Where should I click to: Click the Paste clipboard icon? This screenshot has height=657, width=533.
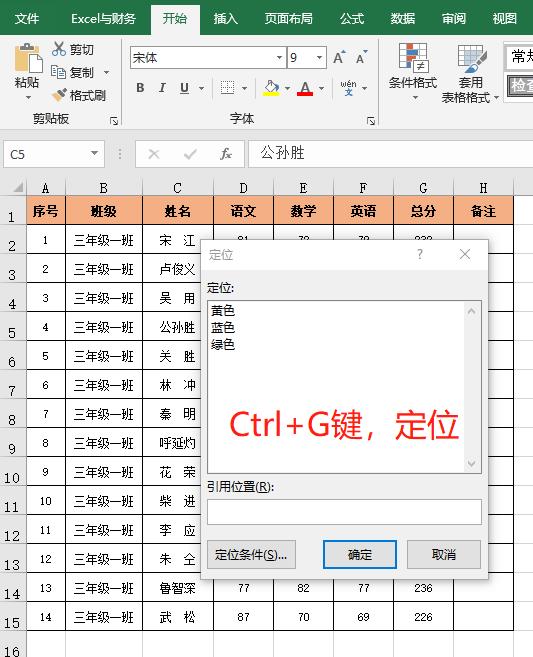tap(28, 58)
